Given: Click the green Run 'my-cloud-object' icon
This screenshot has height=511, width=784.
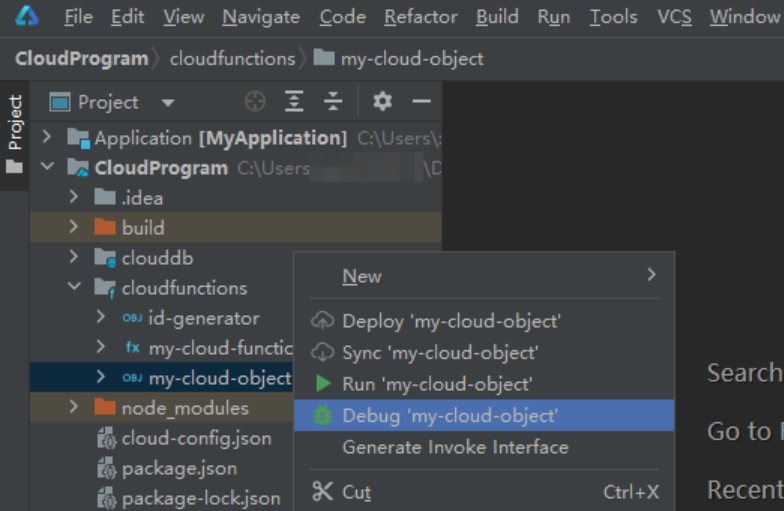Looking at the screenshot, I should tap(323, 384).
